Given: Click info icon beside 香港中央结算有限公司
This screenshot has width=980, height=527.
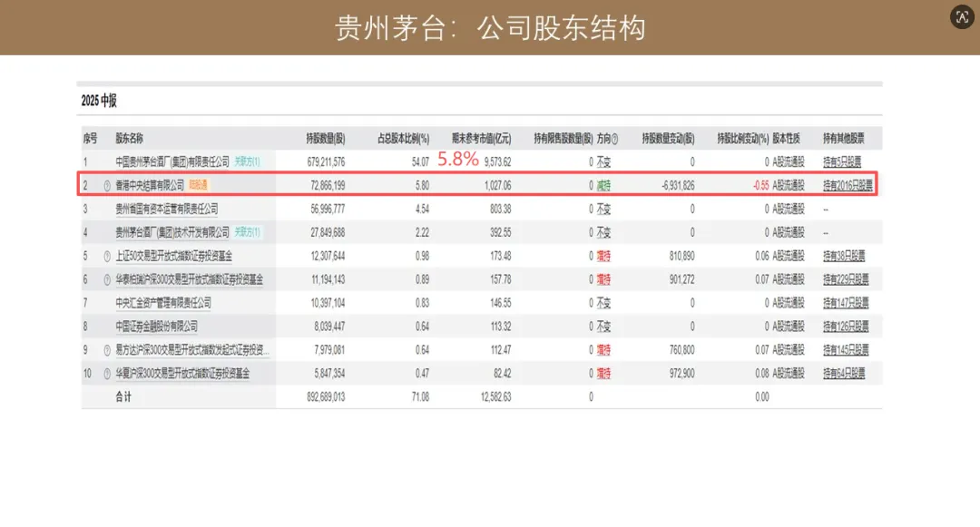Looking at the screenshot, I should pos(107,185).
